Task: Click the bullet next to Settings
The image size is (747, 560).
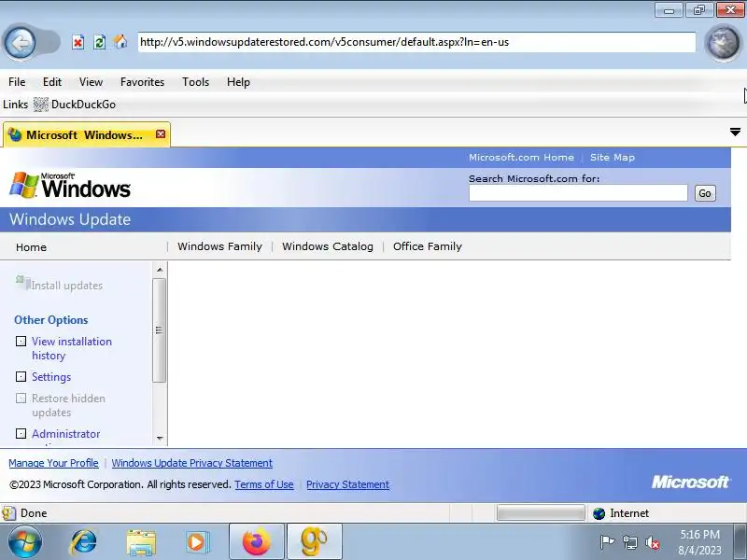Action: click(x=21, y=377)
